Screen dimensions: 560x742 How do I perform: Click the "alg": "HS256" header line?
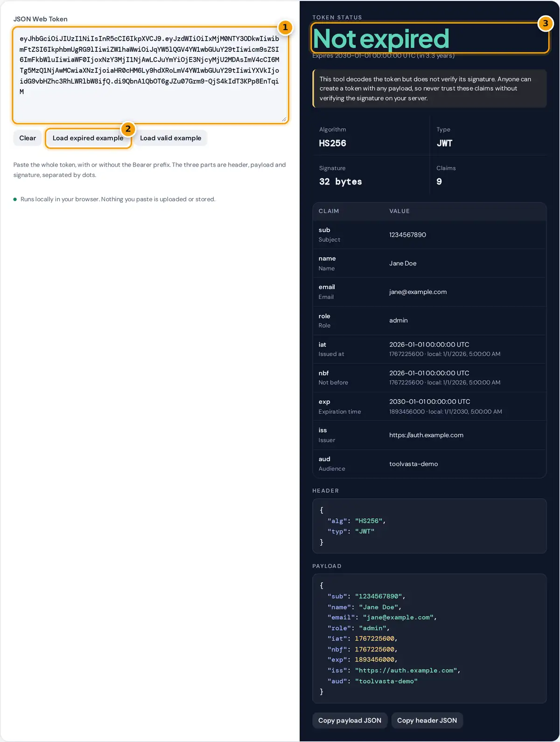(x=357, y=521)
